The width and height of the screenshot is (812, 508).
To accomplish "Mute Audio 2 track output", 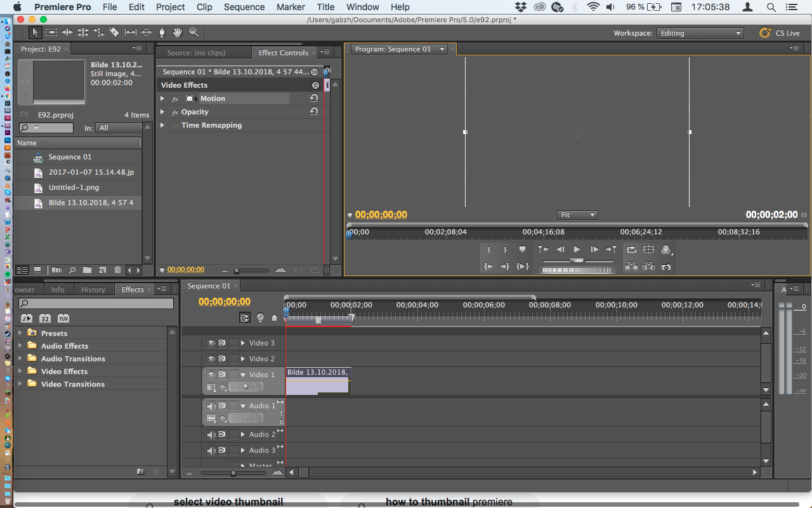I will (x=211, y=434).
